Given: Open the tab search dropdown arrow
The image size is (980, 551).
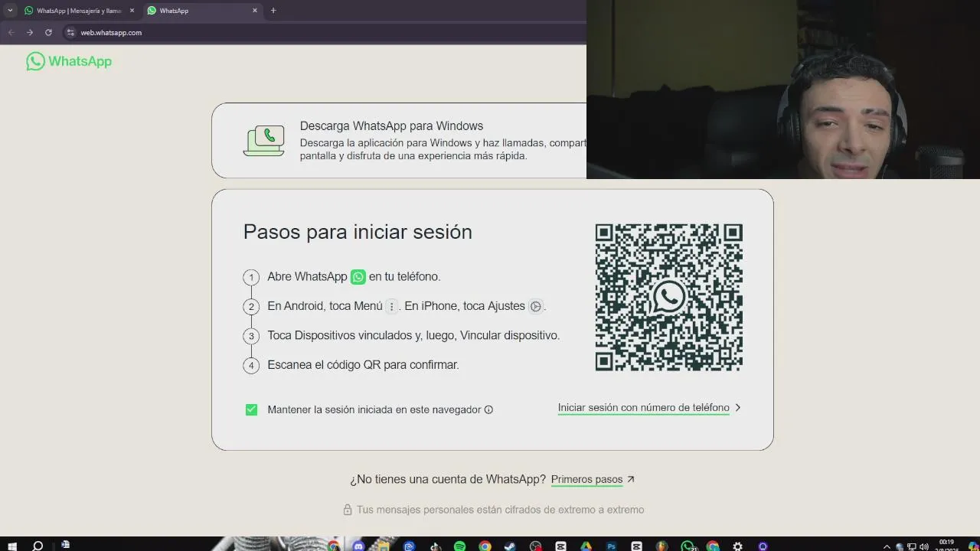Looking at the screenshot, I should 10,10.
